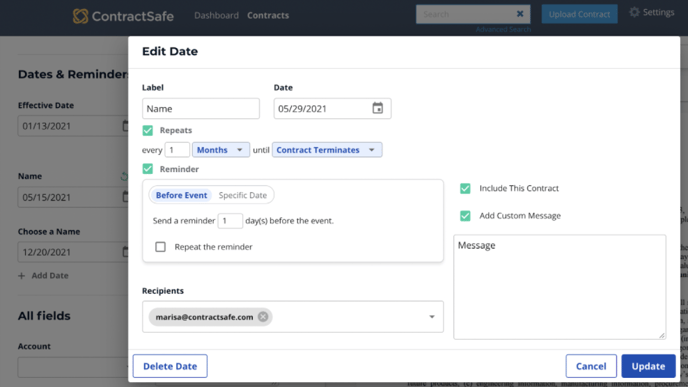This screenshot has width=688, height=387.
Task: Click the Choose a Name field 12/20/2021
Action: point(73,252)
